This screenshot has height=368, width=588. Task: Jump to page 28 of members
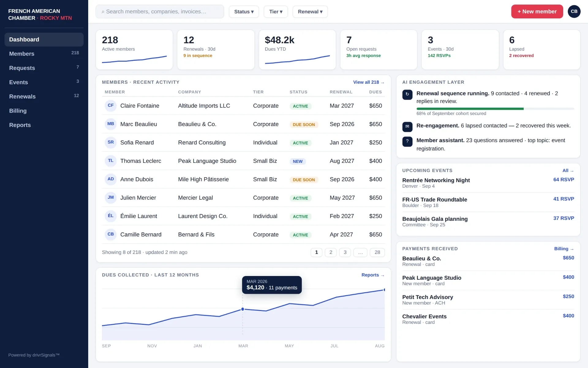[x=377, y=252]
